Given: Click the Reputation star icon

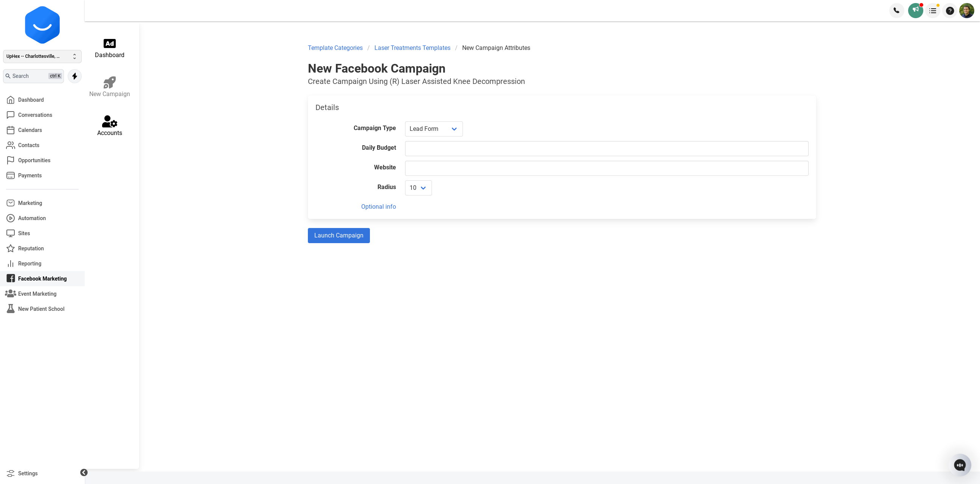Looking at the screenshot, I should [x=11, y=248].
